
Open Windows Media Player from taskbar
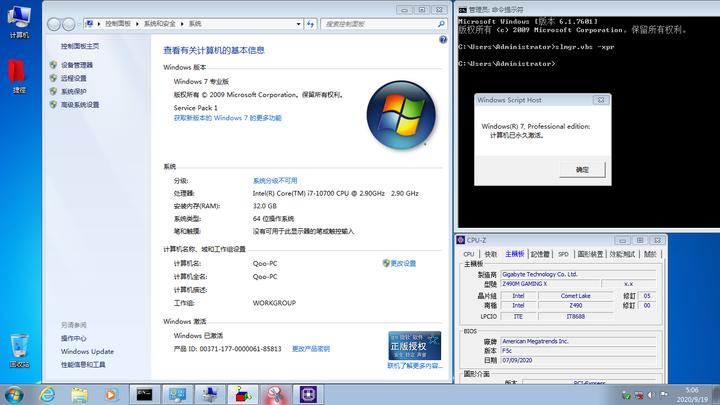pos(111,394)
